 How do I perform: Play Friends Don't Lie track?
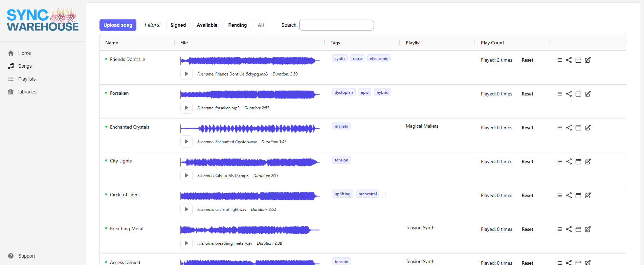click(186, 74)
